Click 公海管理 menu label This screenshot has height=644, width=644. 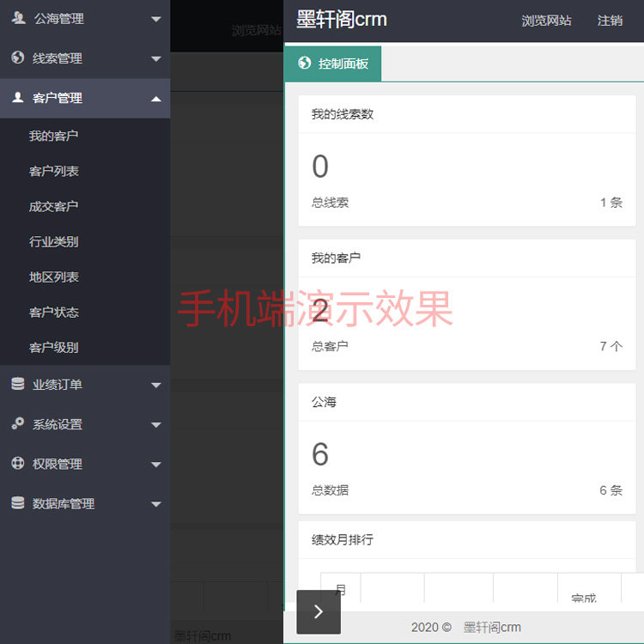tap(59, 19)
